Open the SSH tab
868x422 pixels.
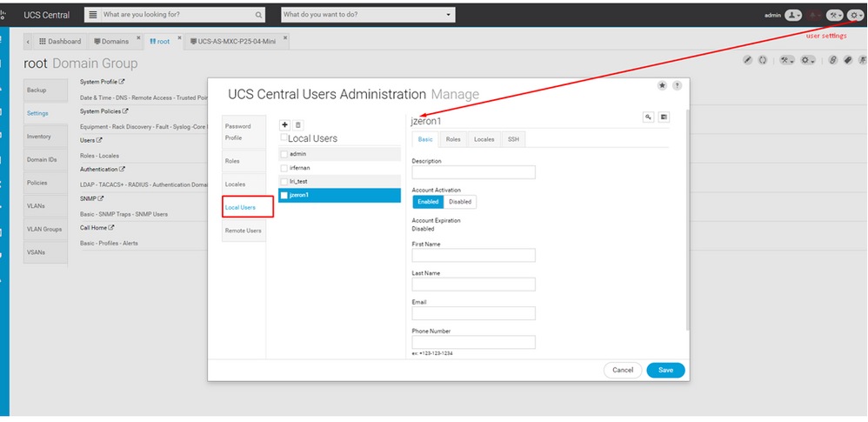point(513,139)
